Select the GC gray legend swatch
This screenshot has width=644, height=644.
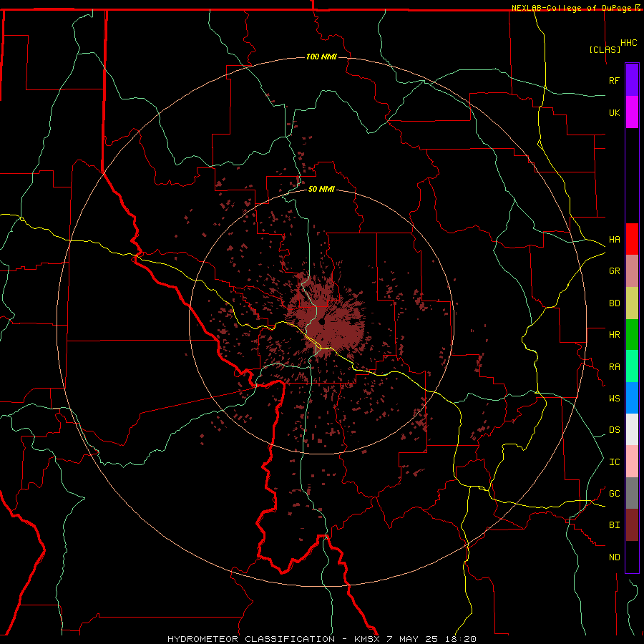point(632,493)
